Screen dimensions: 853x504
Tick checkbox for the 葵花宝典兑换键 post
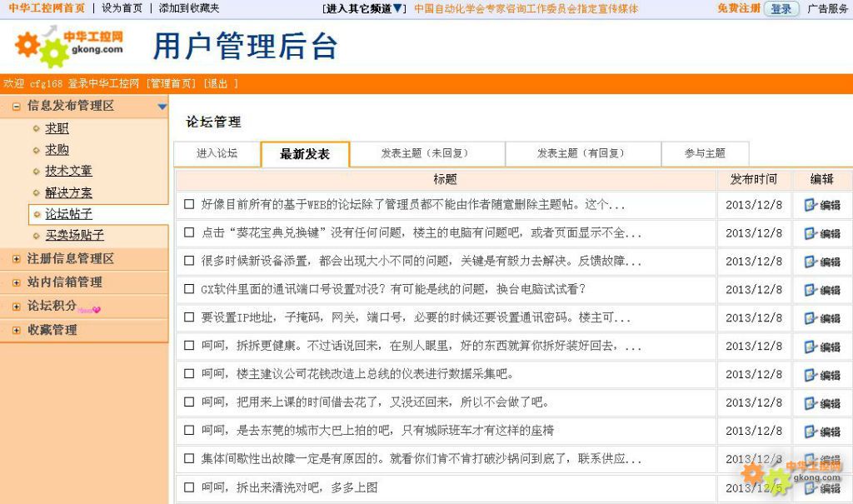[x=189, y=232]
